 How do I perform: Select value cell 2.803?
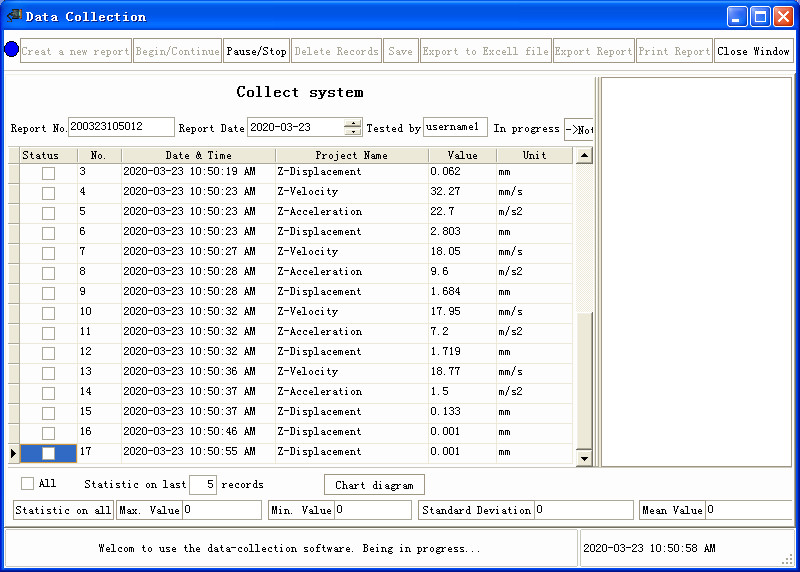click(x=462, y=232)
